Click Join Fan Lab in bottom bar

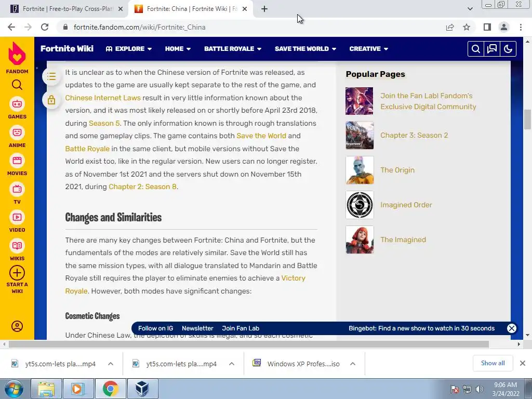[241, 328]
